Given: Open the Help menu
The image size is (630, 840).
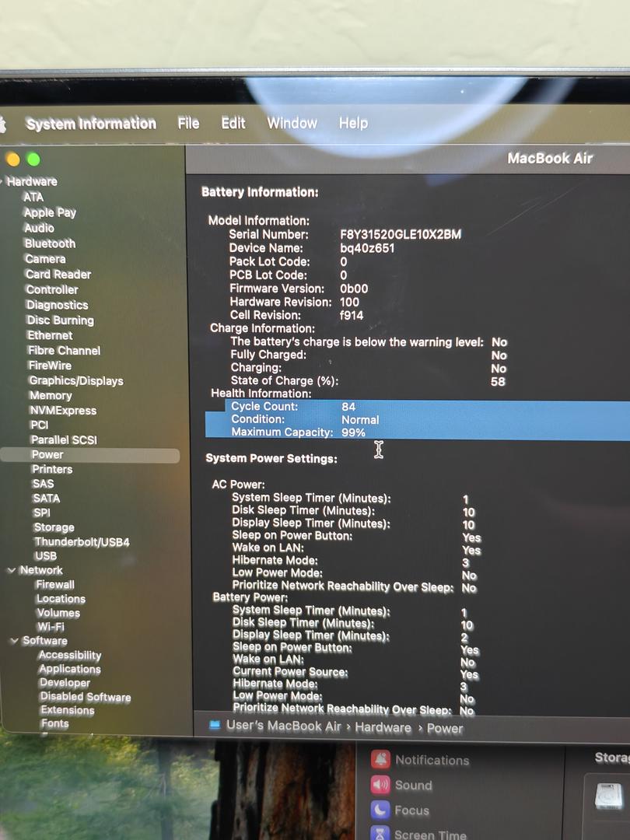Looking at the screenshot, I should (354, 123).
